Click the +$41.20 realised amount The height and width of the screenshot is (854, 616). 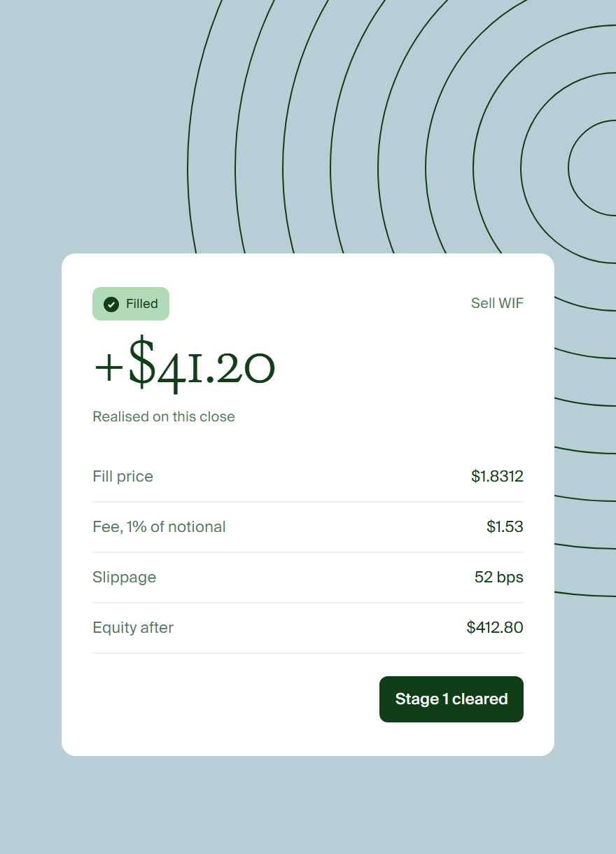[184, 365]
